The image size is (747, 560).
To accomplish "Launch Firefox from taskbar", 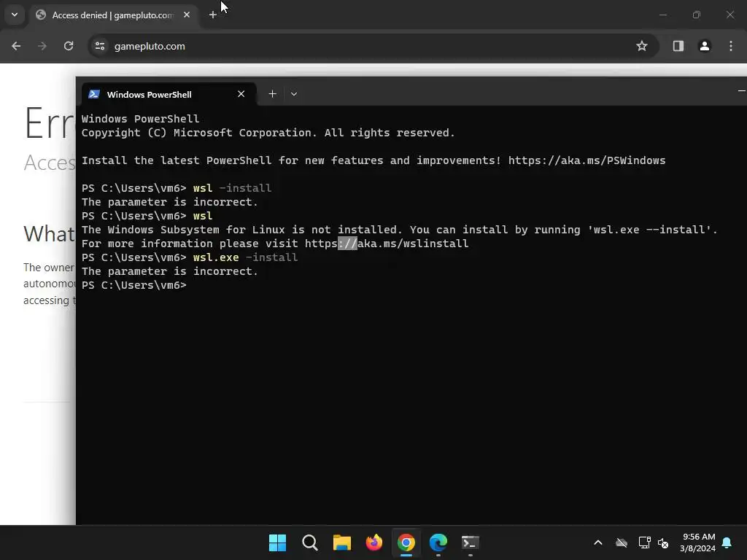I will pyautogui.click(x=374, y=542).
